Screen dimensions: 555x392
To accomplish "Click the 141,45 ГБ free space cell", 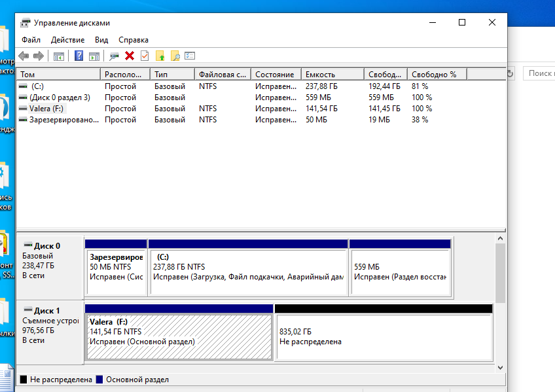I will (384, 109).
